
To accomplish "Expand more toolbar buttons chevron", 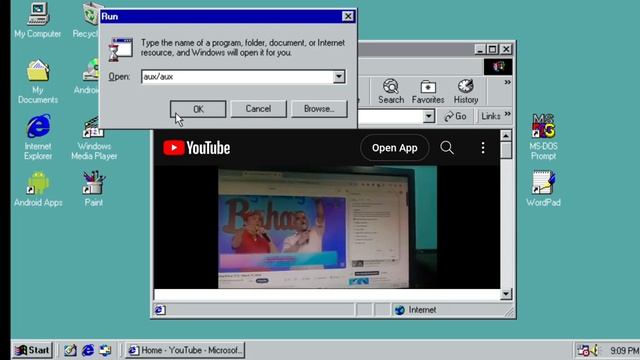I will pyautogui.click(x=507, y=82).
